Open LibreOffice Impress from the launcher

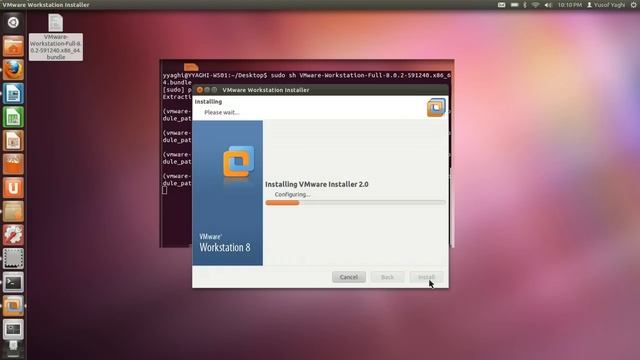(13, 141)
